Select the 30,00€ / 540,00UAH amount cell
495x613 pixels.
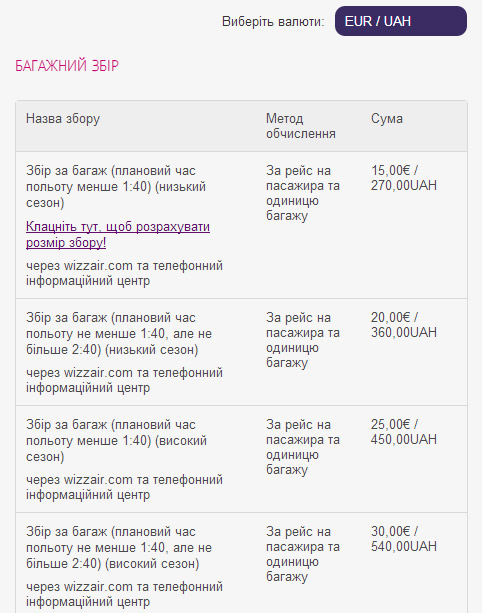pos(404,539)
